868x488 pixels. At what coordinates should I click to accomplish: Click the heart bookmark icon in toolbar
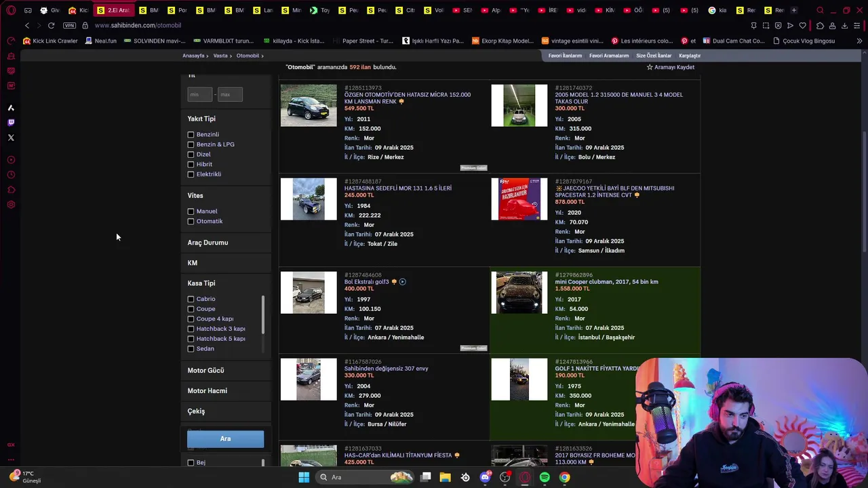tap(803, 25)
